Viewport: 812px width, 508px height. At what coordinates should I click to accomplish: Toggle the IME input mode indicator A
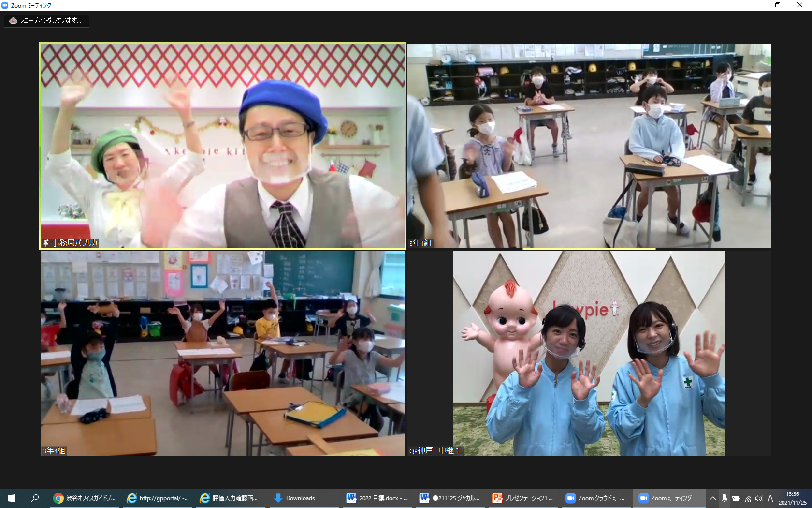coord(770,498)
